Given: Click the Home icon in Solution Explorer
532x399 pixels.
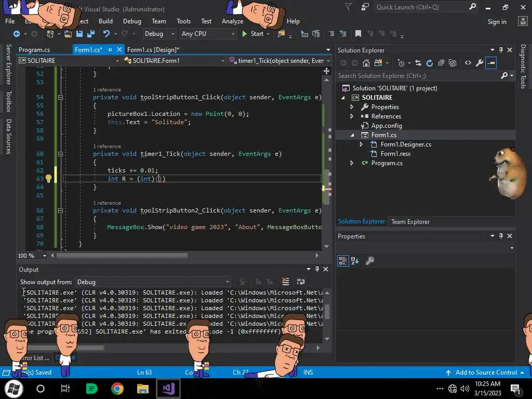Looking at the screenshot, I should 366,63.
